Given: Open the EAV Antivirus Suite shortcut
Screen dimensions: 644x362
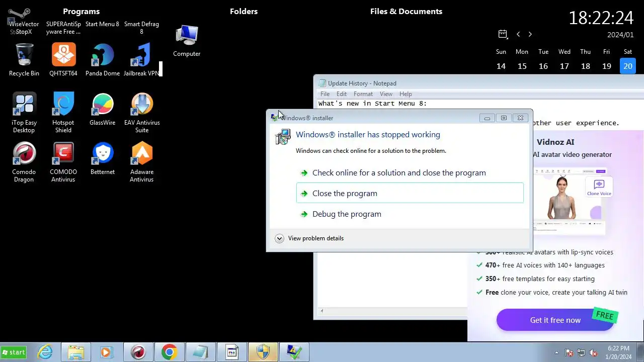Looking at the screenshot, I should [x=142, y=113].
